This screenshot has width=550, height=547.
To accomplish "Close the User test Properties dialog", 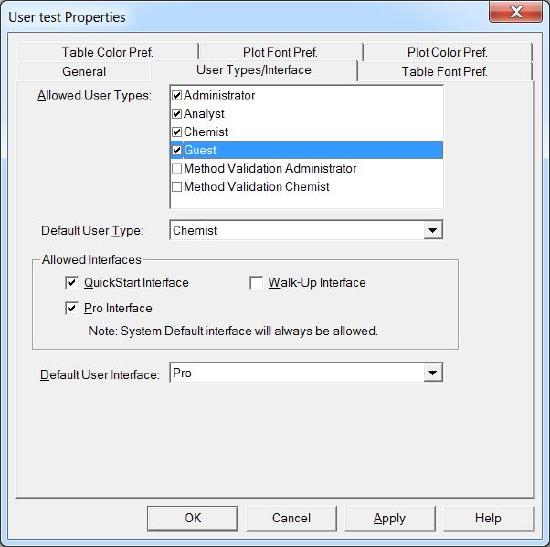I will click(516, 12).
